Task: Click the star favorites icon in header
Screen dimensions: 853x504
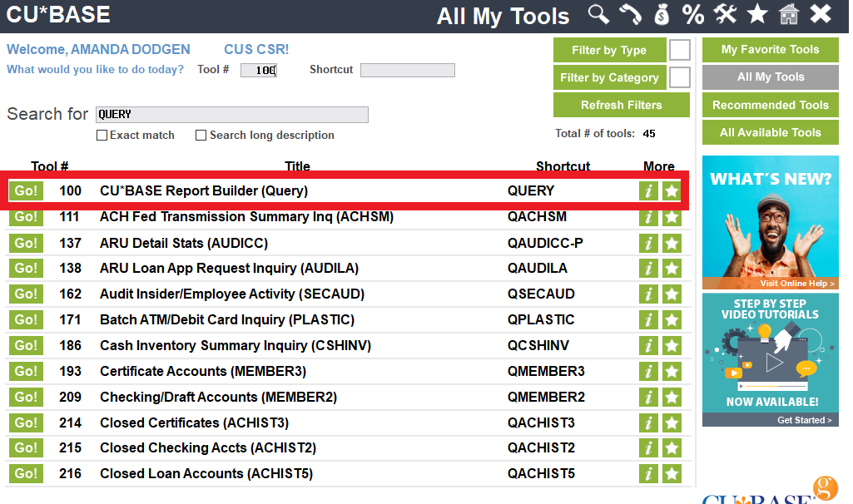Action: 757,14
